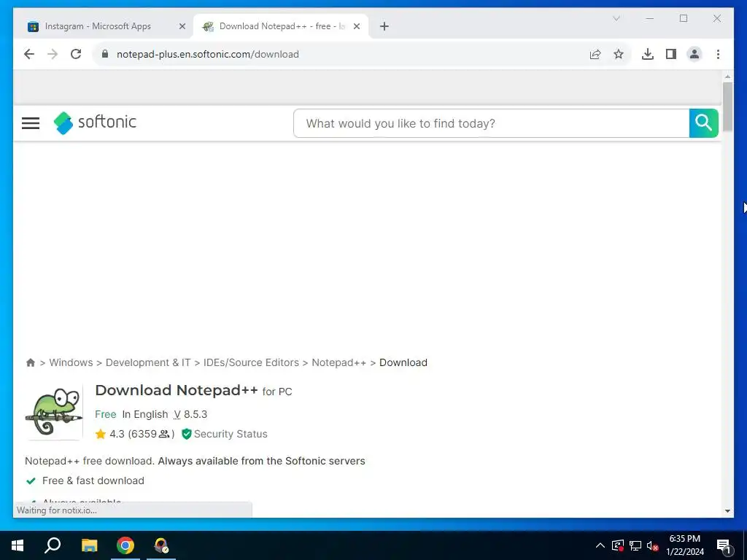
Task: Click the green Security Status shield
Action: click(x=186, y=434)
